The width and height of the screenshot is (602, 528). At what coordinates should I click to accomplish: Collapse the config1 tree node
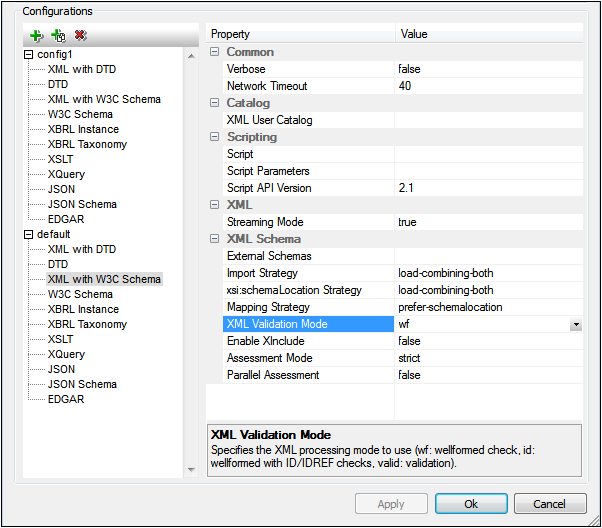pyautogui.click(x=29, y=54)
